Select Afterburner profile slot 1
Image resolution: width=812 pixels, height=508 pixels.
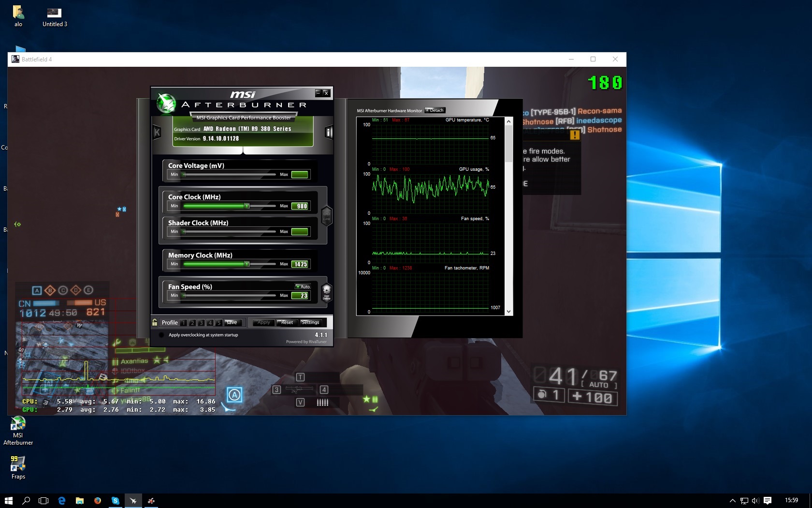click(x=184, y=323)
